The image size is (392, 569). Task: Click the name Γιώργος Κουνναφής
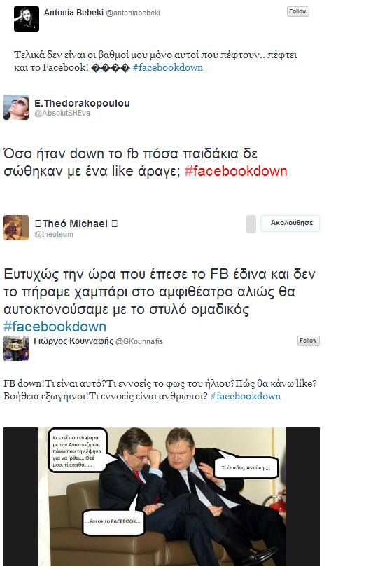click(73, 341)
